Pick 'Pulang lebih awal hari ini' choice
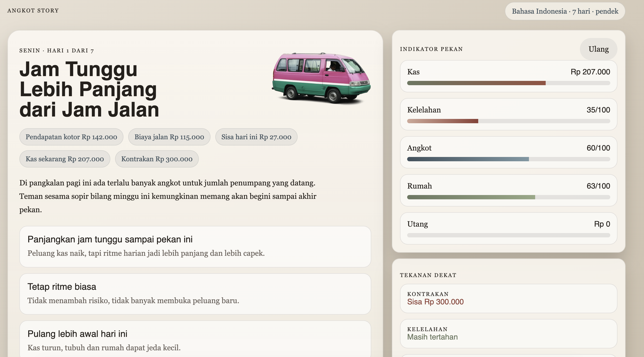This screenshot has height=357, width=644. click(x=195, y=340)
